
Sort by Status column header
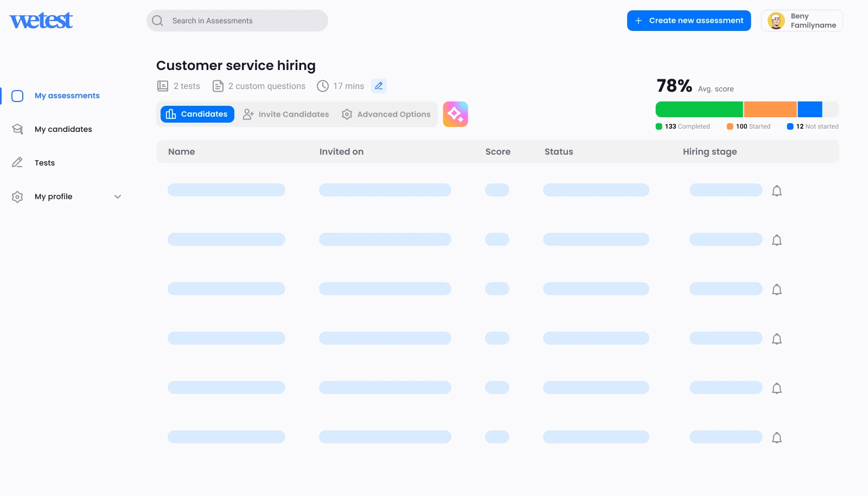tap(559, 151)
